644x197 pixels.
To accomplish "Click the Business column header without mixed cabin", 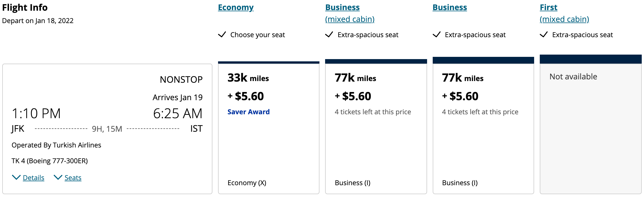I will pos(450,8).
